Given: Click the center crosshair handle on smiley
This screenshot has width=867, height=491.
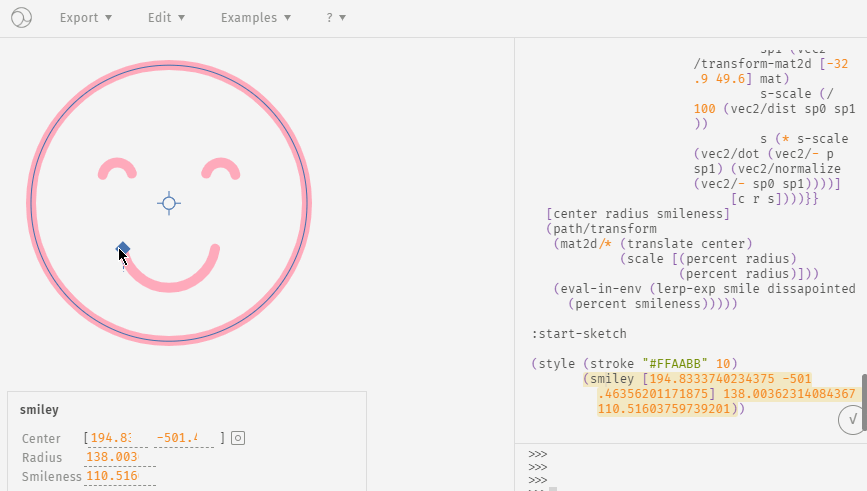Looking at the screenshot, I should (x=169, y=203).
